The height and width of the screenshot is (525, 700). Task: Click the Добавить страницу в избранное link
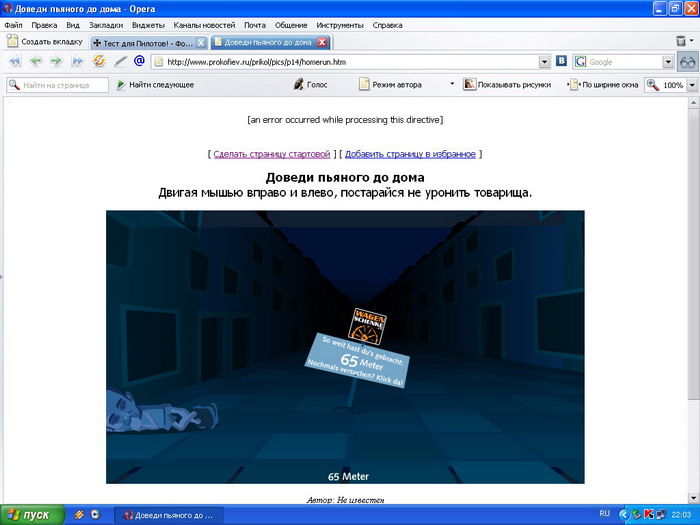[410, 154]
